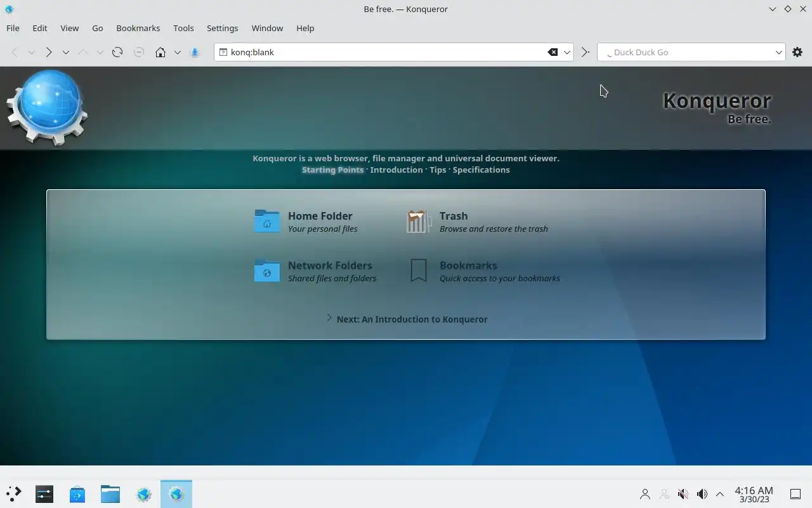
Task: Click the Network Folders icon
Action: (x=266, y=271)
